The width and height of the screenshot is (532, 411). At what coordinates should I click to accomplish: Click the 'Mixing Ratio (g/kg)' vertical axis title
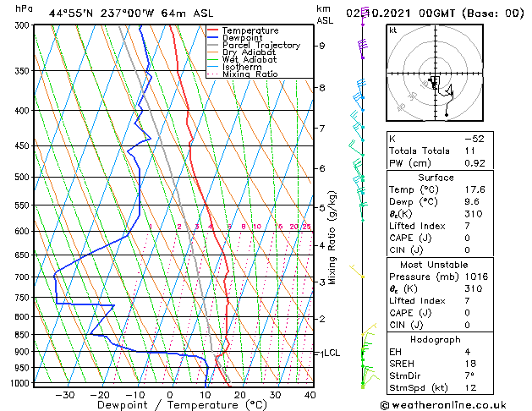(x=332, y=238)
